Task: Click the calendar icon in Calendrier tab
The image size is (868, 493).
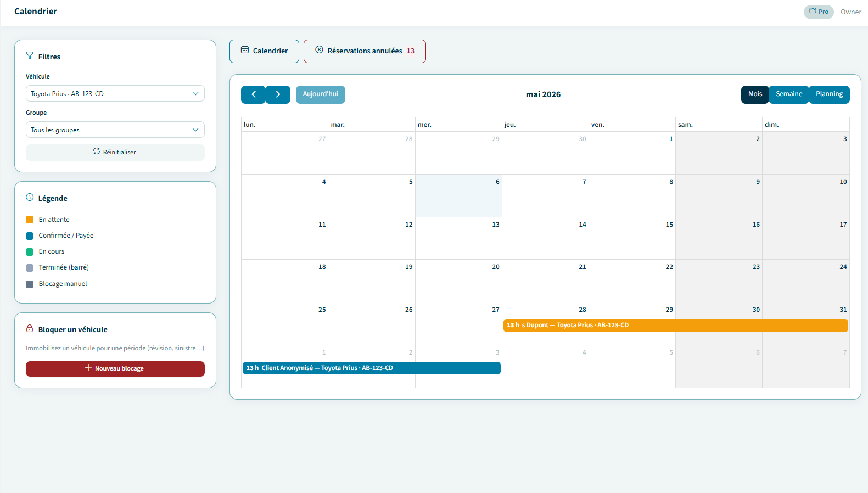Action: click(x=245, y=50)
